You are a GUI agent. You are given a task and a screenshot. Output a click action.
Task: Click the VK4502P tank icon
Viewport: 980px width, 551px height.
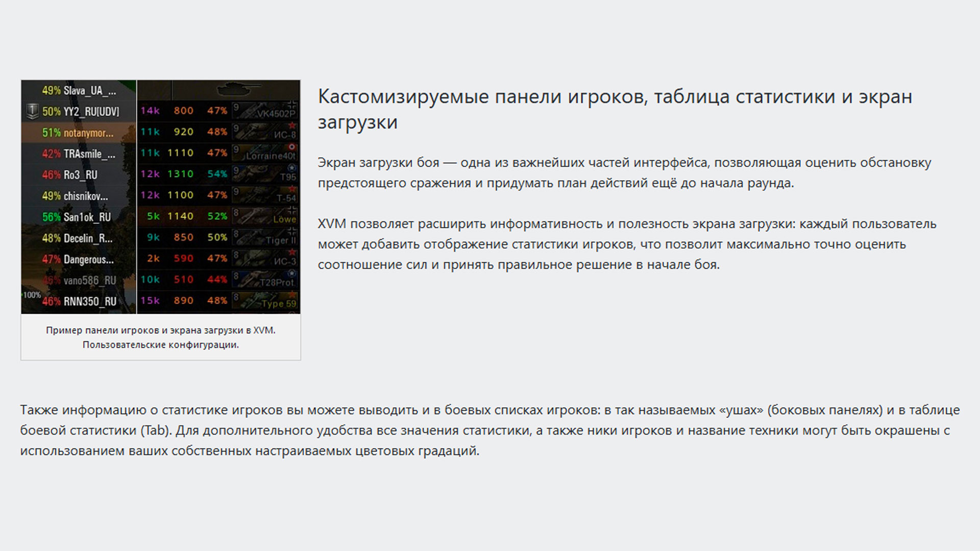265,111
